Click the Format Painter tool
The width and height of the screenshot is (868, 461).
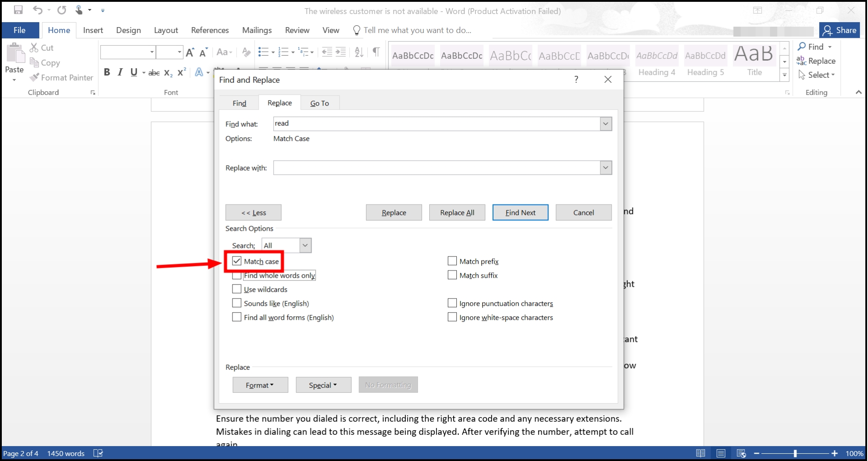pyautogui.click(x=62, y=78)
